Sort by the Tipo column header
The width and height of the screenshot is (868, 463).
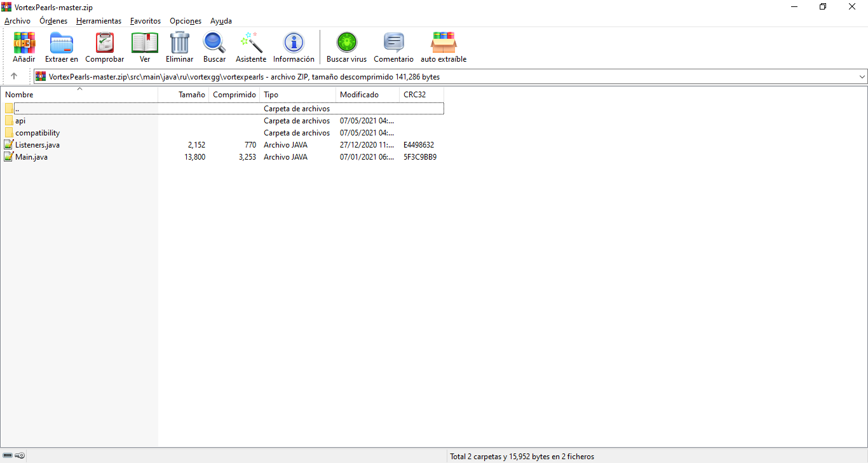coord(297,95)
